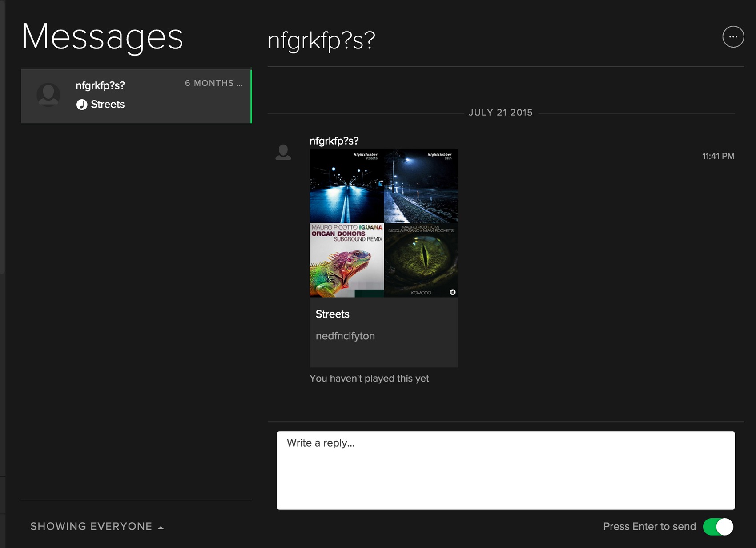756x548 pixels.
Task: Click the sender avatar in message thread
Action: [x=283, y=153]
